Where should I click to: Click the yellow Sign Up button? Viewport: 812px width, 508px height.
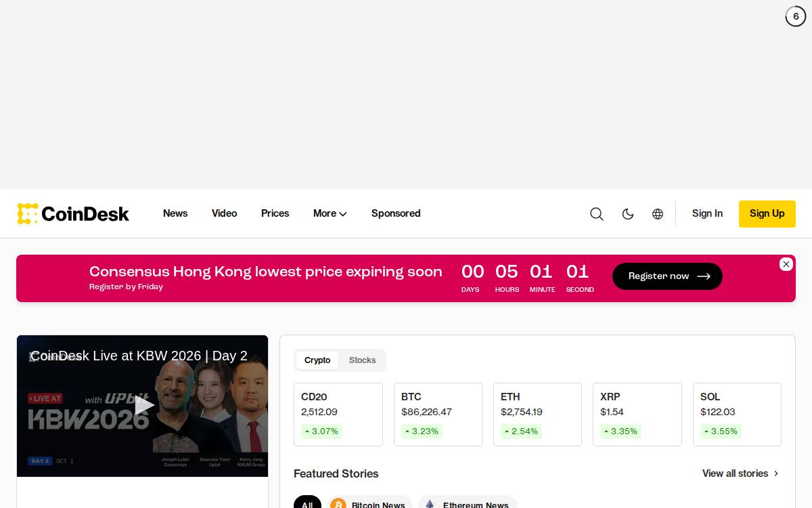[767, 214]
